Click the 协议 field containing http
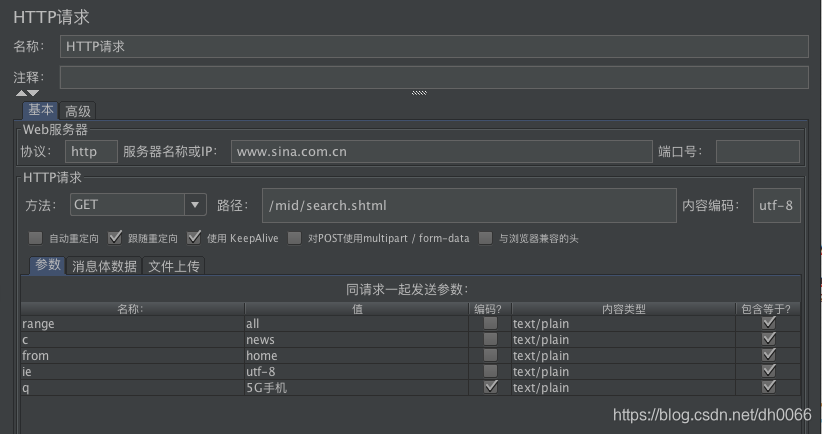This screenshot has width=822, height=434. pos(91,151)
